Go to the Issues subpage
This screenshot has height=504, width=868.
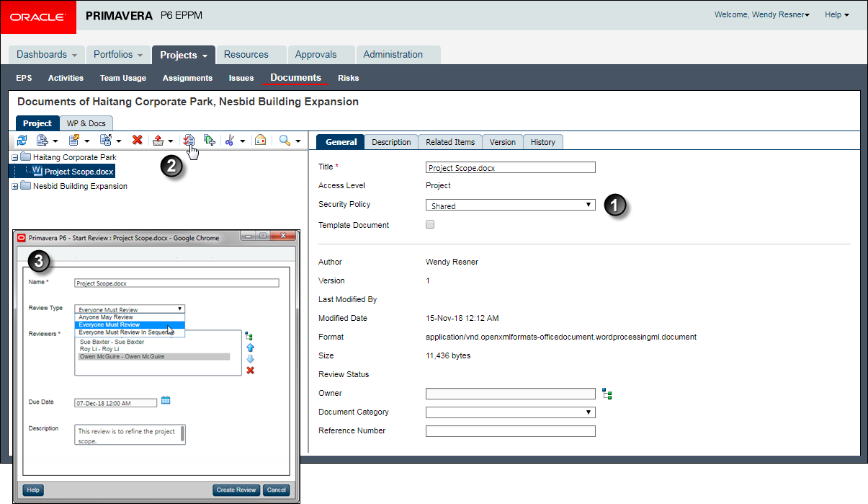(241, 78)
